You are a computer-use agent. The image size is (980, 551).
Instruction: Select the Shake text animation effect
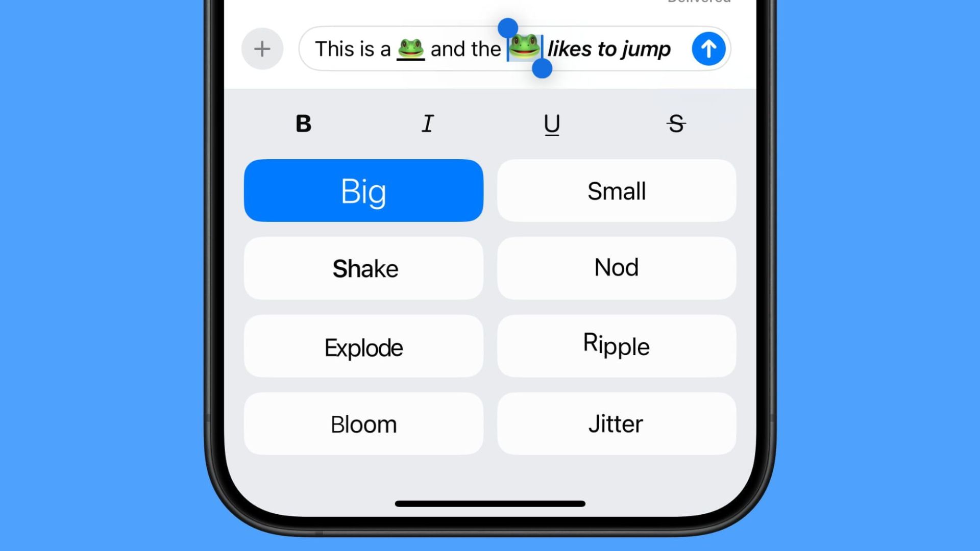click(363, 268)
